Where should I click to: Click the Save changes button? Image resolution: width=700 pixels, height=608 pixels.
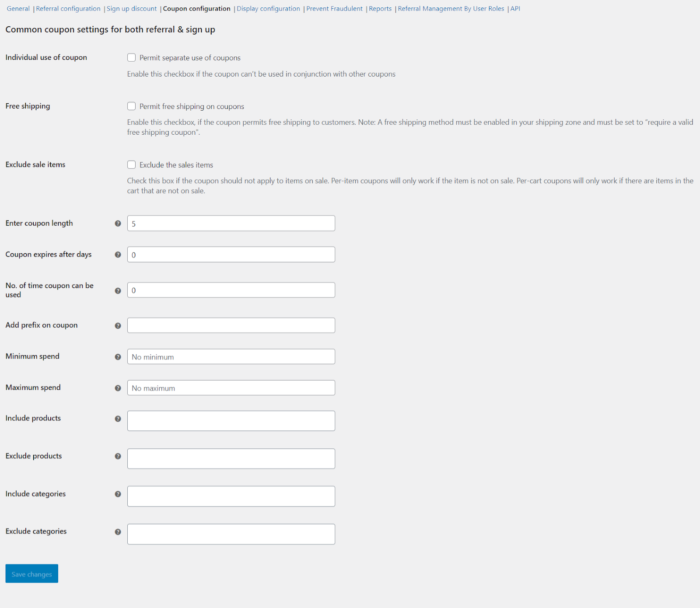(x=32, y=573)
